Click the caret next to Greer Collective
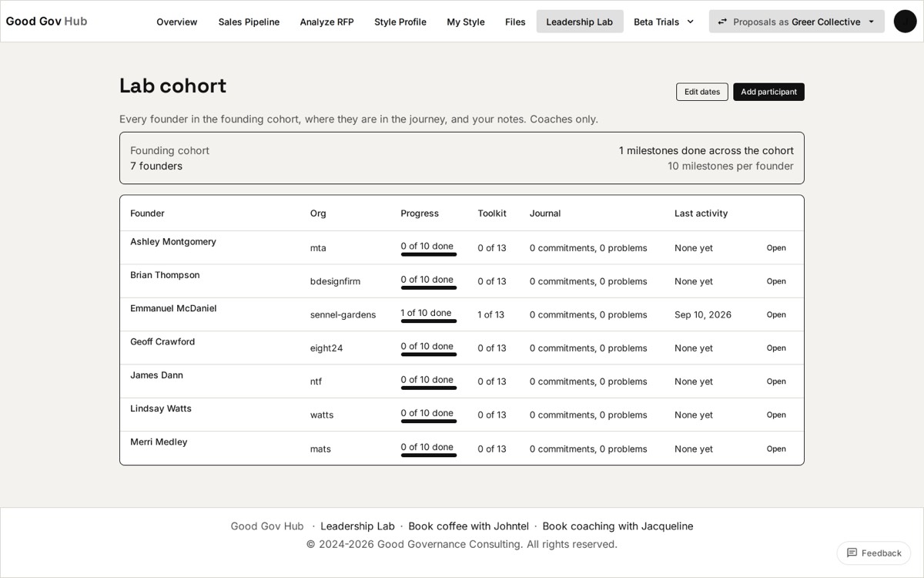Screen dimensions: 924x578 872,22
